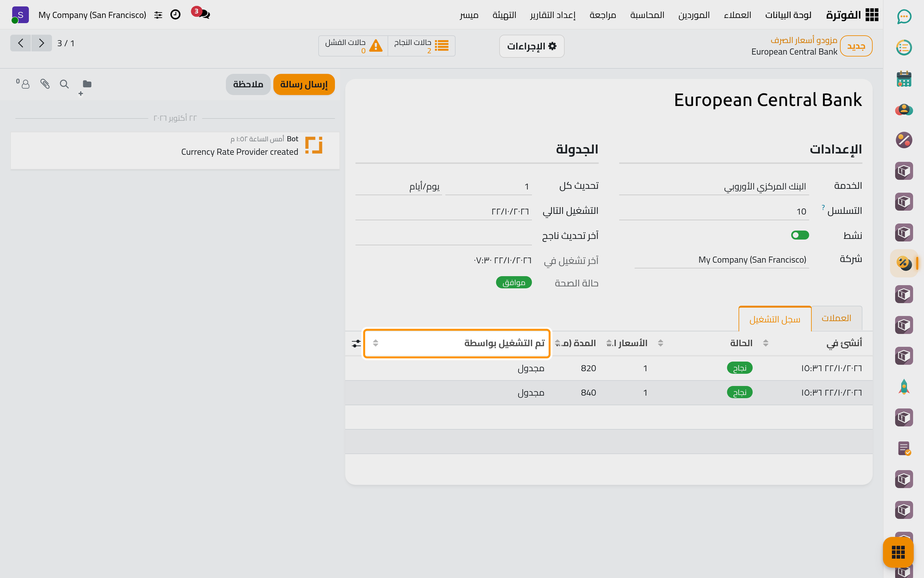This screenshot has width=924, height=578.
Task: Open the activities clock icon
Action: pos(176,14)
